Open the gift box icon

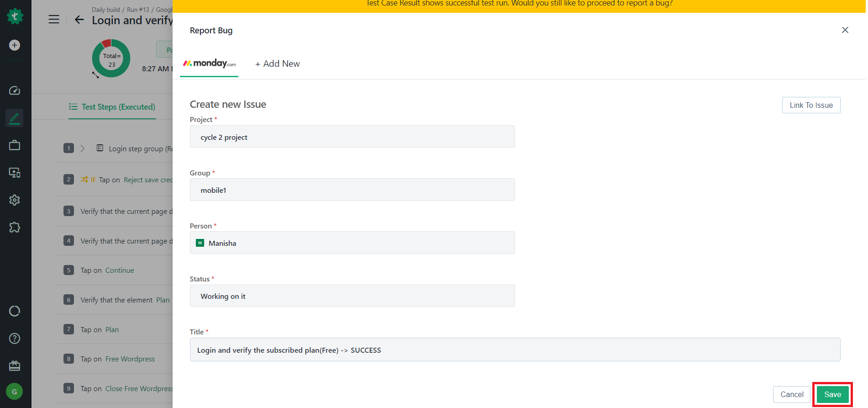point(15,366)
